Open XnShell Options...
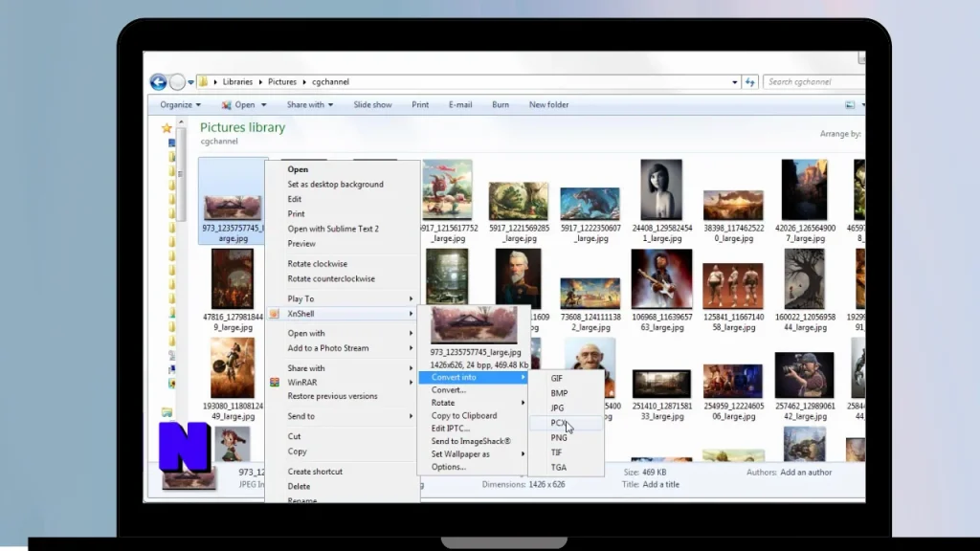Viewport: 980px width, 551px height. pyautogui.click(x=448, y=467)
